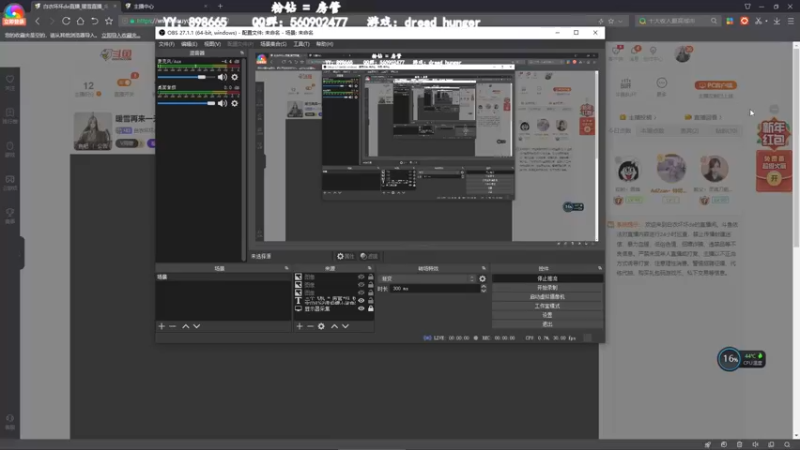Toggle lock on display capture source
The image size is (800, 450).
(371, 309)
